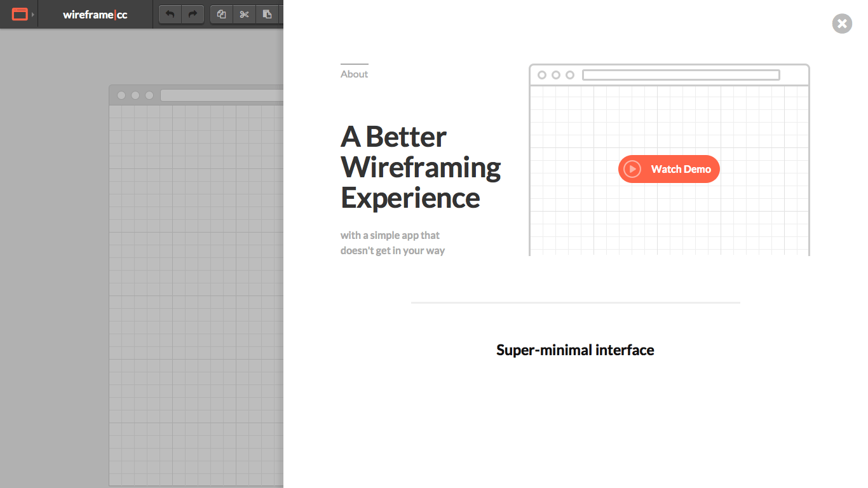Select the Redo arrow icon

(x=193, y=14)
